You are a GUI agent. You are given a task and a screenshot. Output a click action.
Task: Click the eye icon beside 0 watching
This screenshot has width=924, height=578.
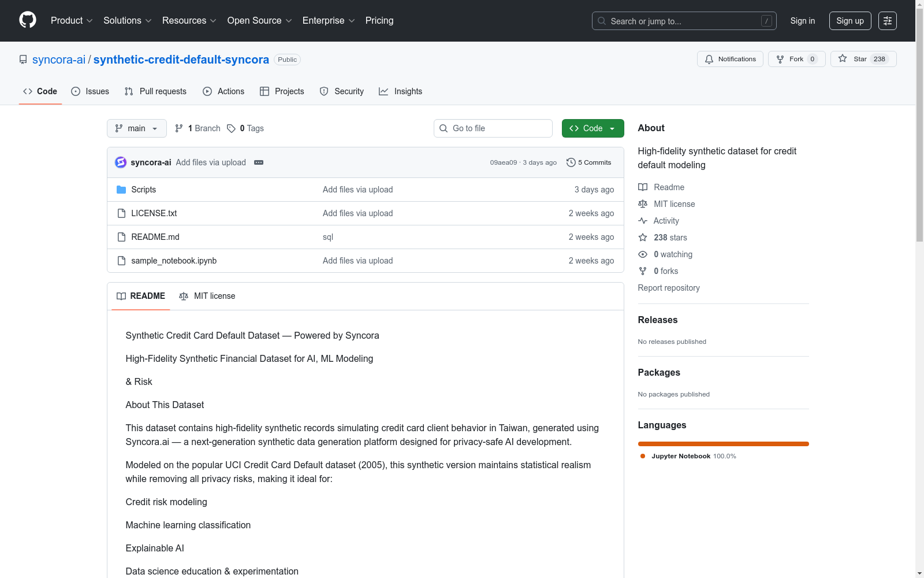tap(643, 254)
